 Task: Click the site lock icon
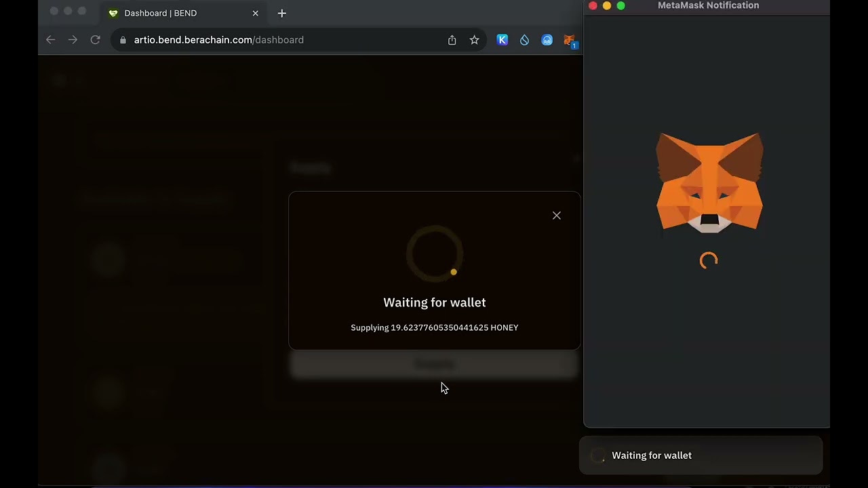[x=123, y=40]
